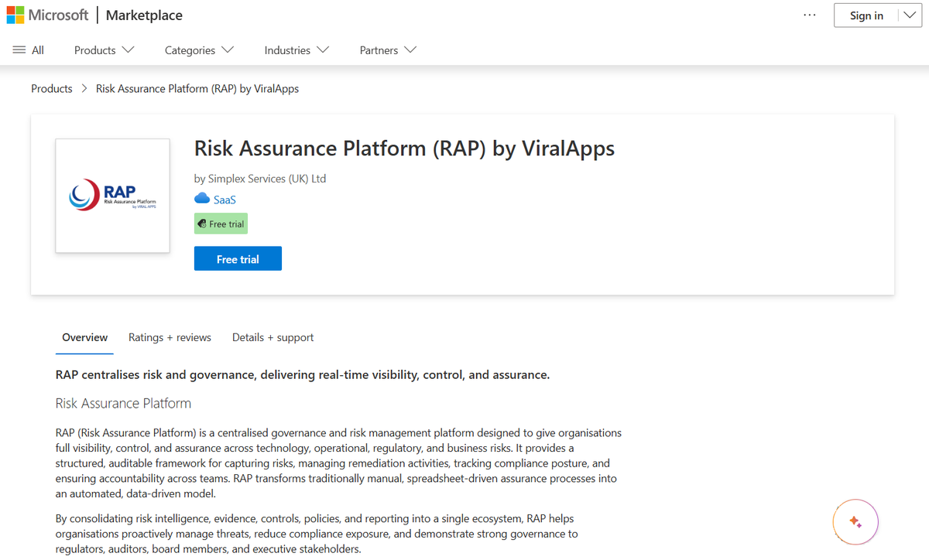Click the RAP product logo thumbnail
Viewport: 929px width, 560px height.
[x=112, y=196]
